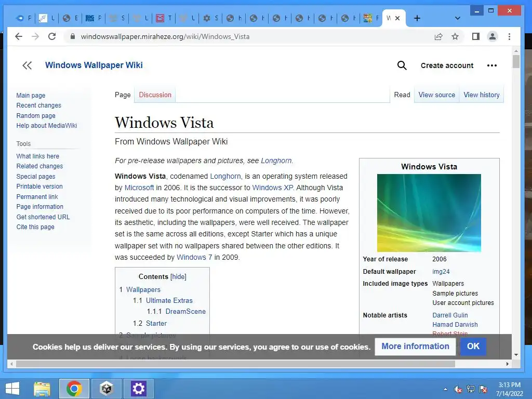
Task: Switch to the gear icon tab
Action: [x=210, y=18]
